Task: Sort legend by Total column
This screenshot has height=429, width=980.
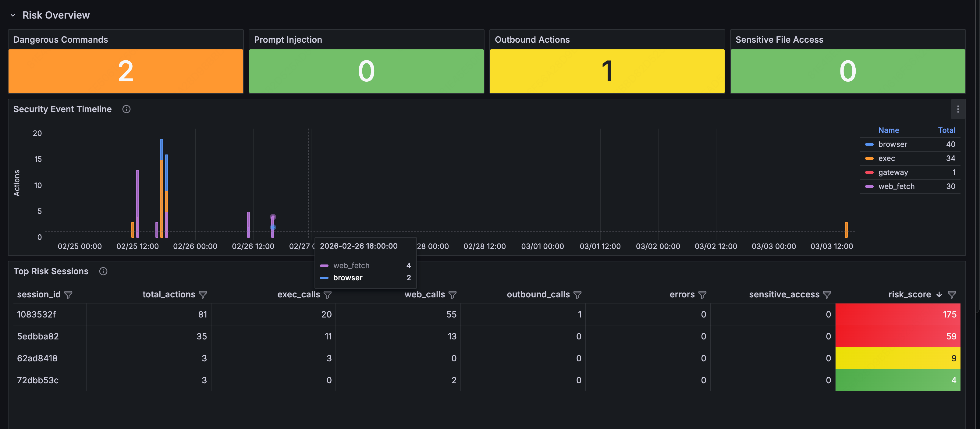Action: click(946, 130)
